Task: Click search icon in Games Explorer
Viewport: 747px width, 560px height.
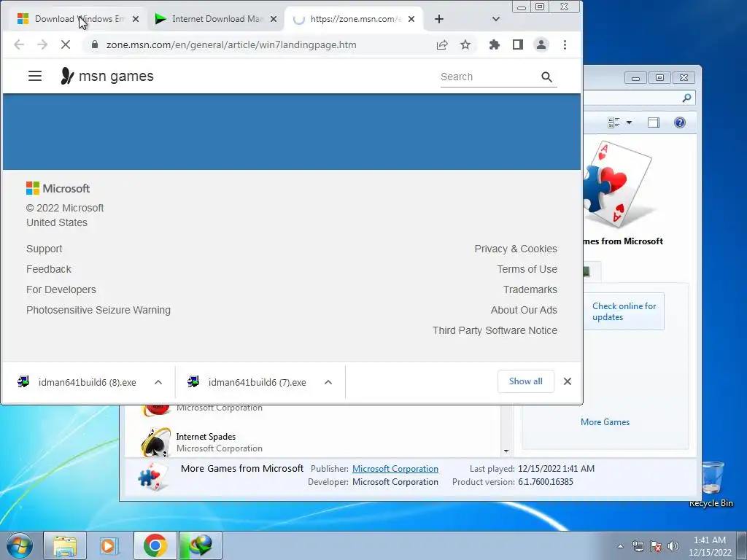Action: coord(686,98)
